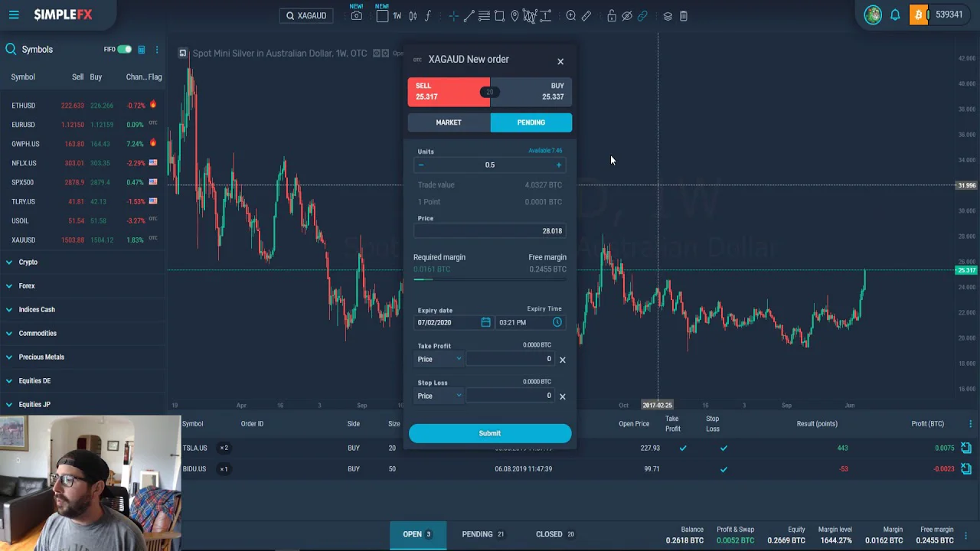Click the Symbols search magnifier icon

11,49
